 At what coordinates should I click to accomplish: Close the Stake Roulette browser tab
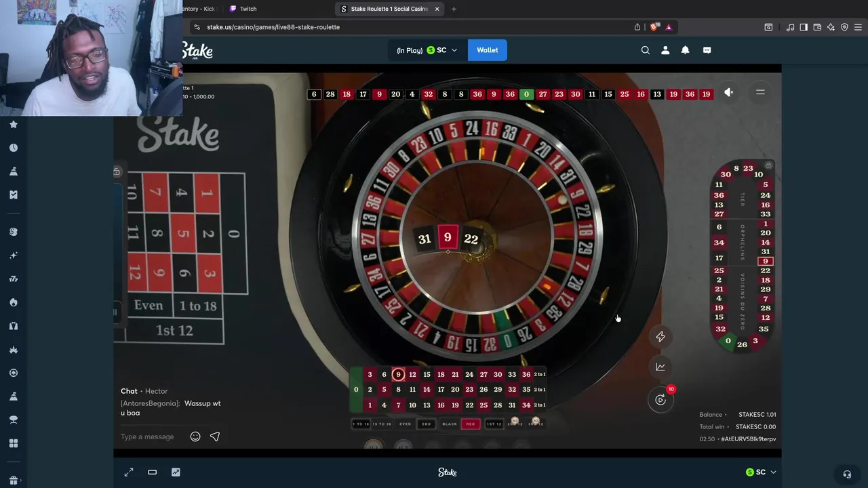(437, 9)
